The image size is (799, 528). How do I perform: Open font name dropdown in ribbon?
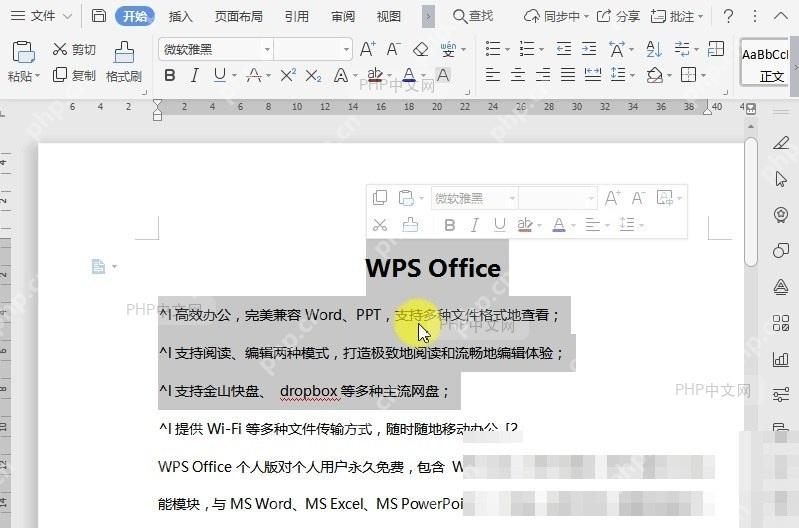(267, 50)
